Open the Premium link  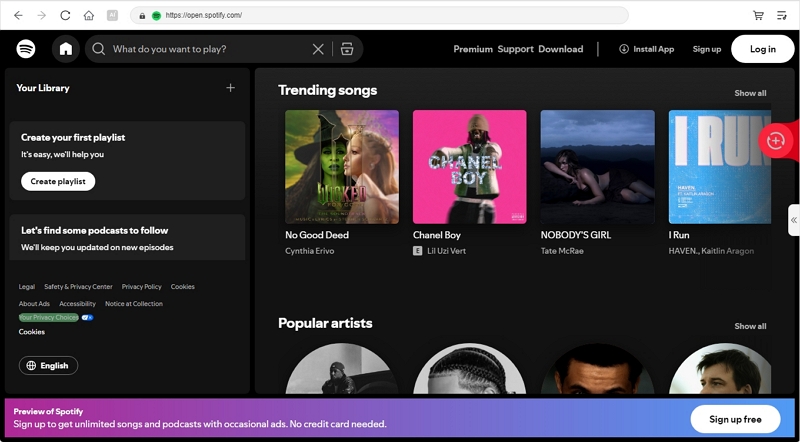(x=473, y=49)
